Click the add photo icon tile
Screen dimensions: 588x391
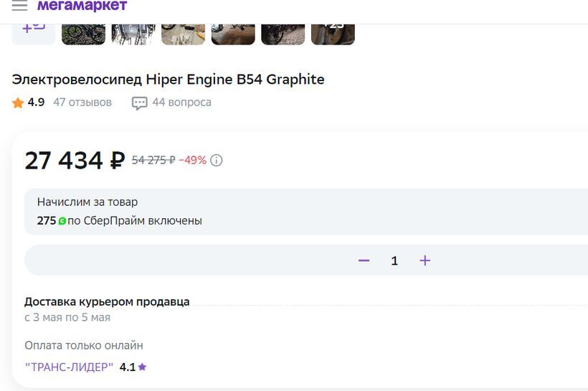click(34, 34)
